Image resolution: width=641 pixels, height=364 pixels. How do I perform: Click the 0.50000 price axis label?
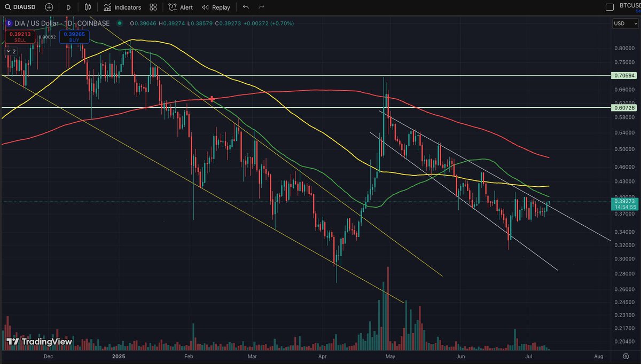click(x=623, y=149)
